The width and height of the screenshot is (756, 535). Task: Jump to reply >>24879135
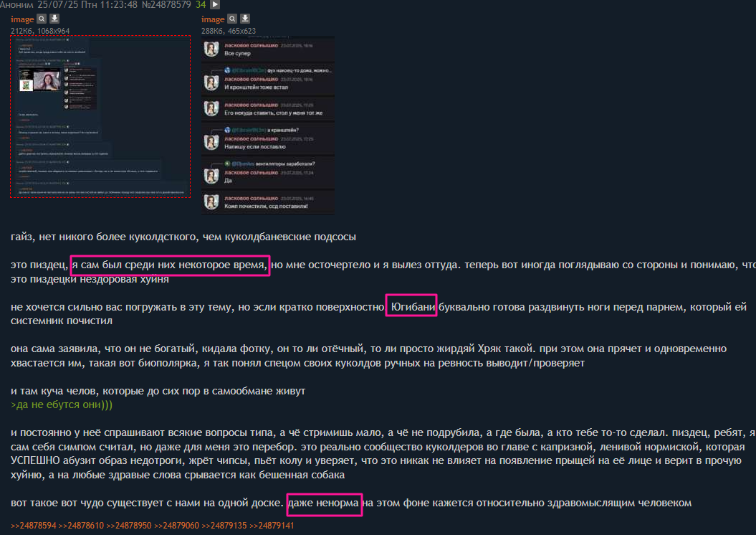coord(224,526)
